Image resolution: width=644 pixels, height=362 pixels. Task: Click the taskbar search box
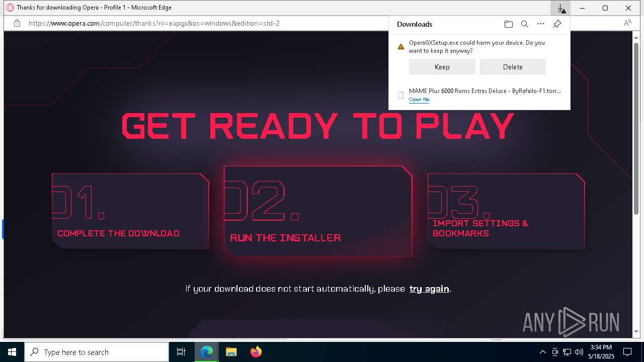pyautogui.click(x=97, y=352)
